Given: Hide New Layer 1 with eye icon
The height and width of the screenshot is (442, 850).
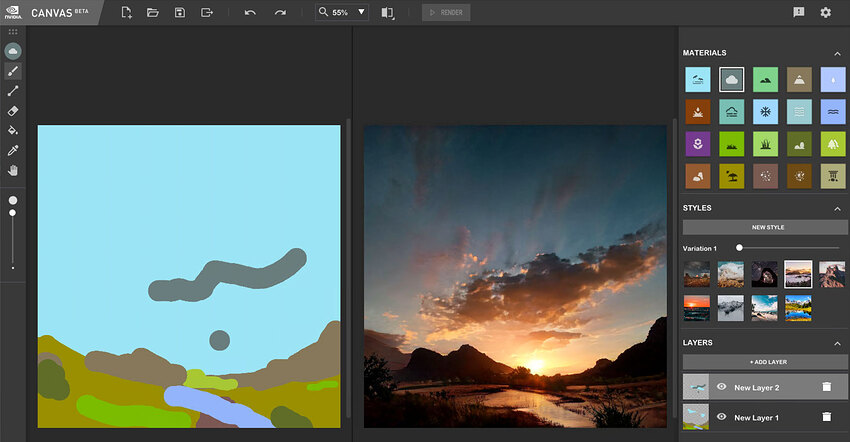Looking at the screenshot, I should 721,417.
